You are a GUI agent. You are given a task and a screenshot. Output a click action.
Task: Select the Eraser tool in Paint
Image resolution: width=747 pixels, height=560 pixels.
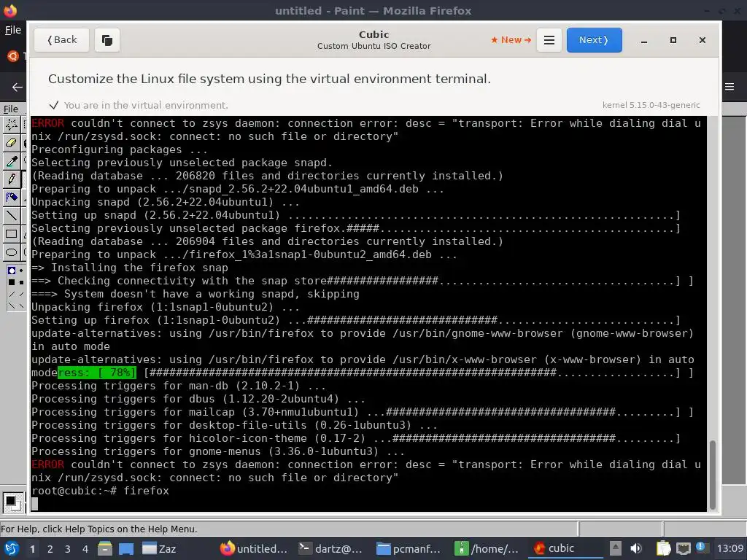pyautogui.click(x=11, y=143)
